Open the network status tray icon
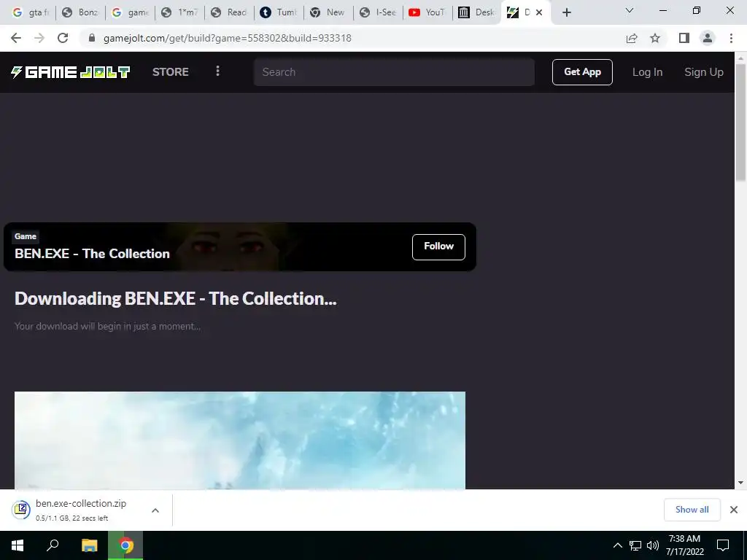Screen dimensions: 747x560 point(635,545)
